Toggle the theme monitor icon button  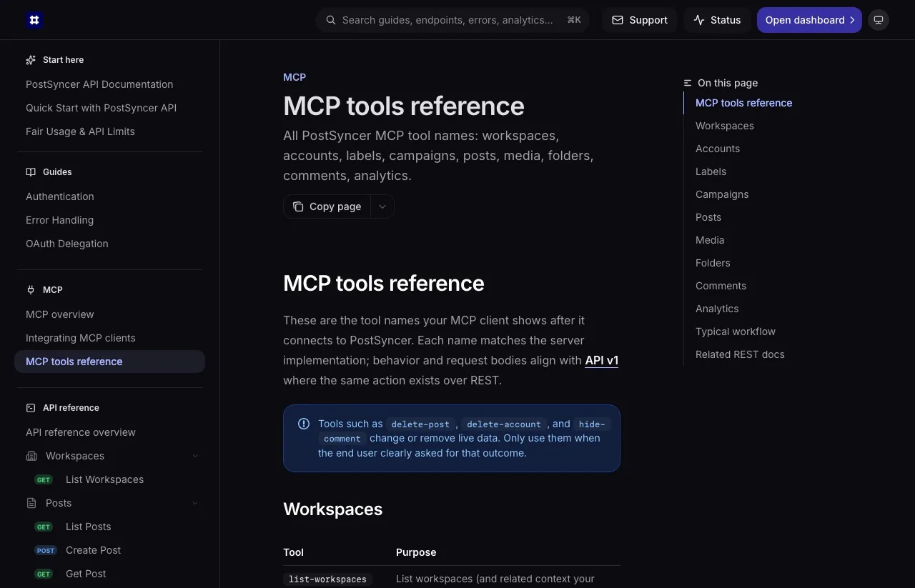coord(879,20)
